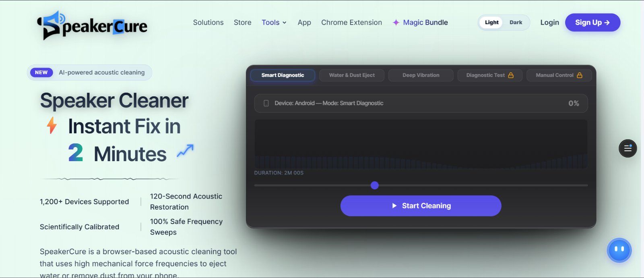Open the App page
The image size is (644, 278).
click(304, 23)
